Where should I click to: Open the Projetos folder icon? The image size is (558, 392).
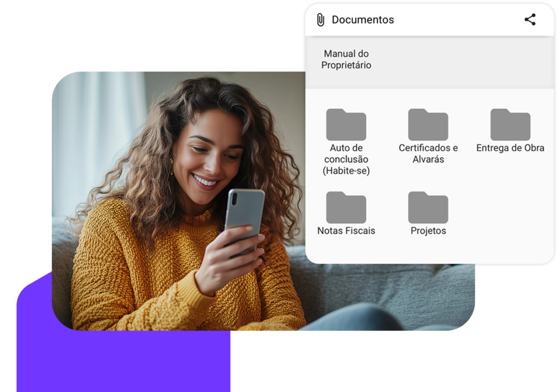tap(428, 207)
